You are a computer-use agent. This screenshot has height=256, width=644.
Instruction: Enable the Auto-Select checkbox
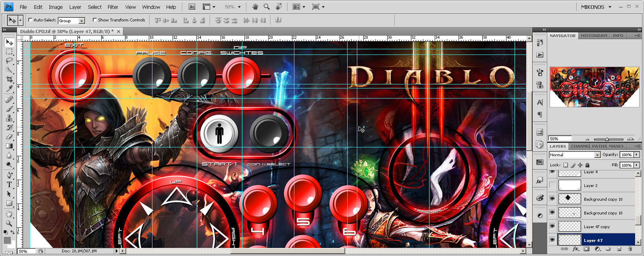tap(30, 20)
